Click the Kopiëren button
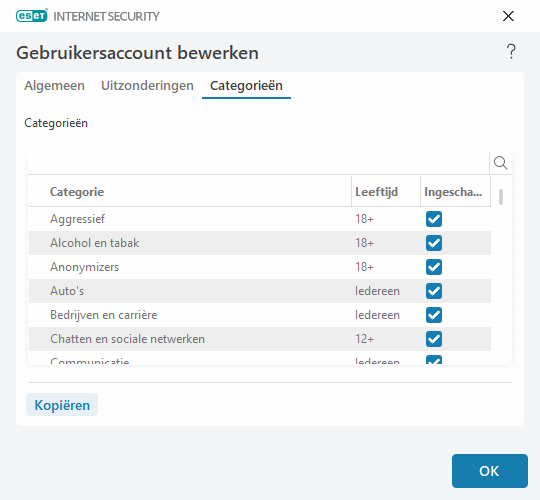The image size is (540, 500). click(62, 405)
